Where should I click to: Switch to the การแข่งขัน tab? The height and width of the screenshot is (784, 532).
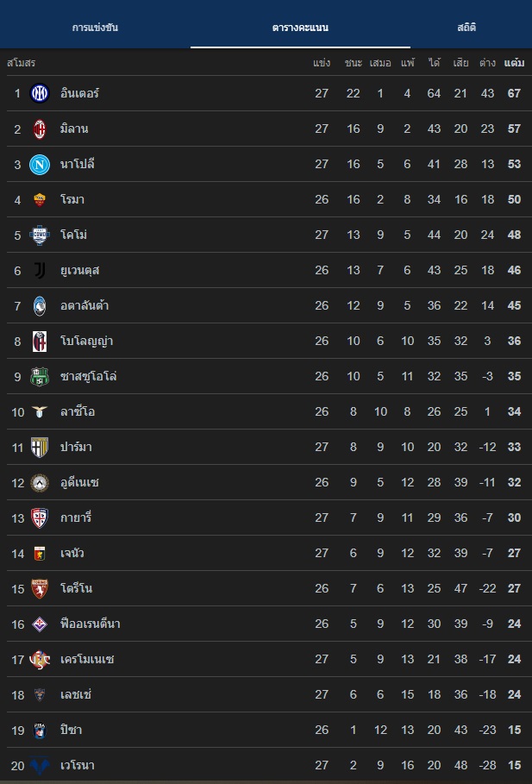(95, 28)
